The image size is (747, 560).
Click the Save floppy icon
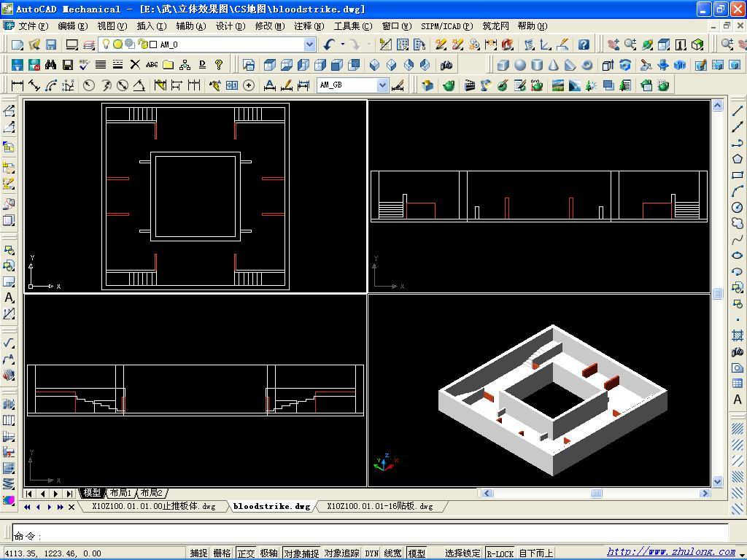[x=51, y=44]
